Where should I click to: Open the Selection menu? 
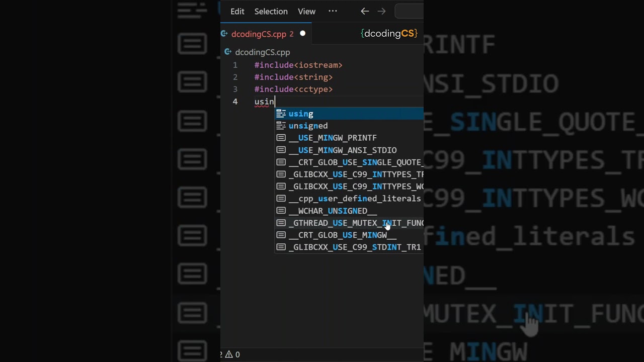point(271,11)
